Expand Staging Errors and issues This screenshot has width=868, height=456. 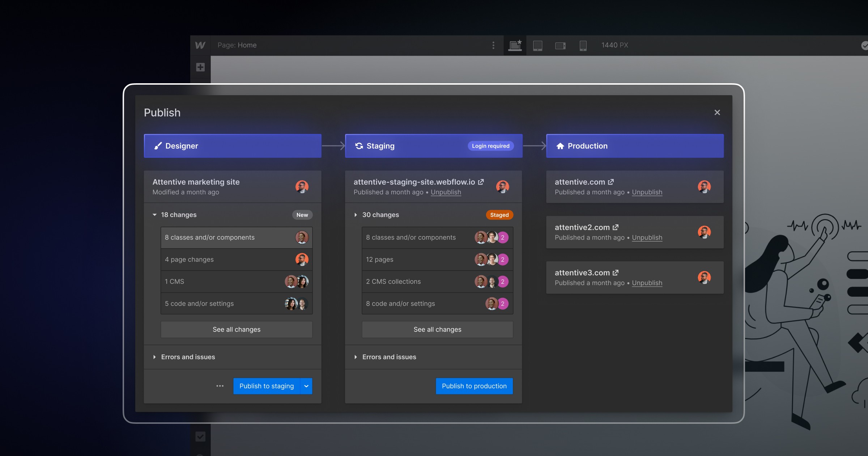(356, 357)
